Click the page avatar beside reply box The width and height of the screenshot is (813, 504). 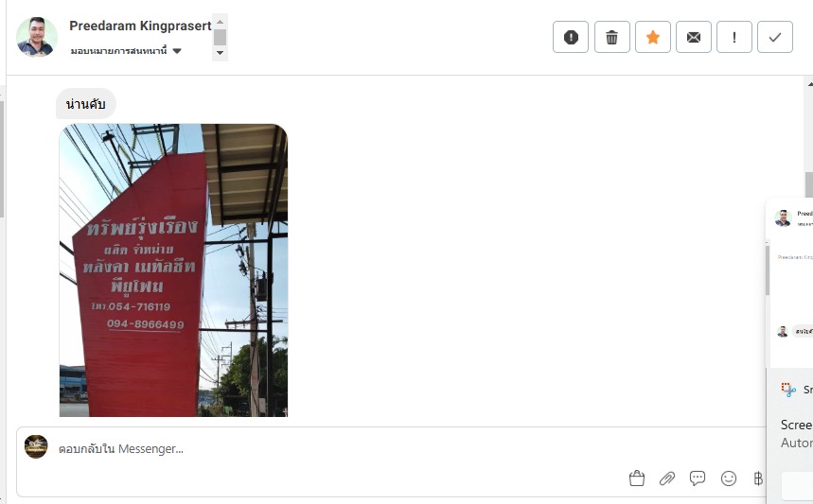(x=36, y=447)
